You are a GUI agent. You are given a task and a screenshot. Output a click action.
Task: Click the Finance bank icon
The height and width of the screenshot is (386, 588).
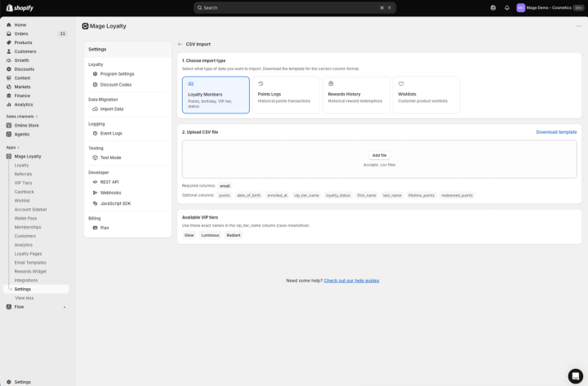point(9,95)
